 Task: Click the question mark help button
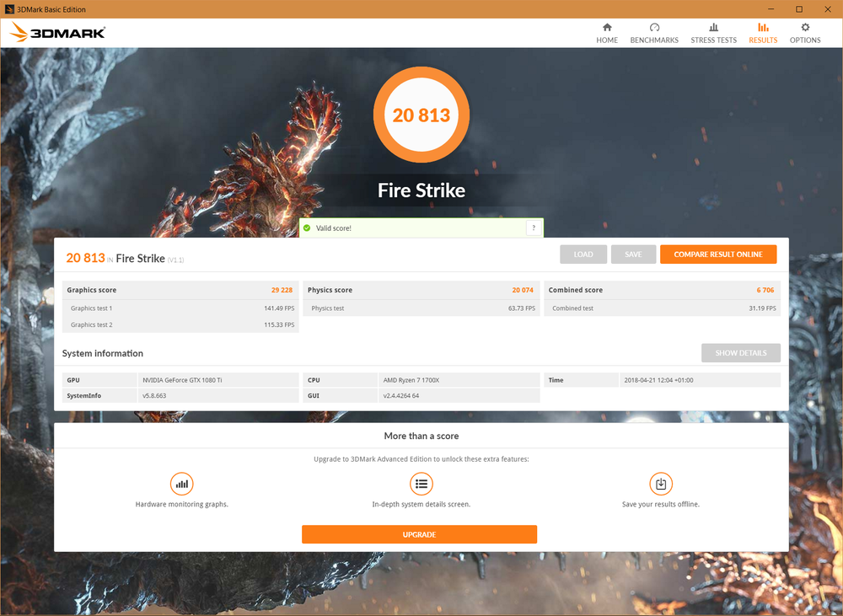533,228
